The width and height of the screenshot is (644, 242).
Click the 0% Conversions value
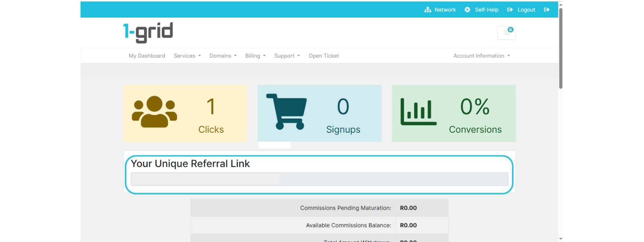tap(475, 107)
